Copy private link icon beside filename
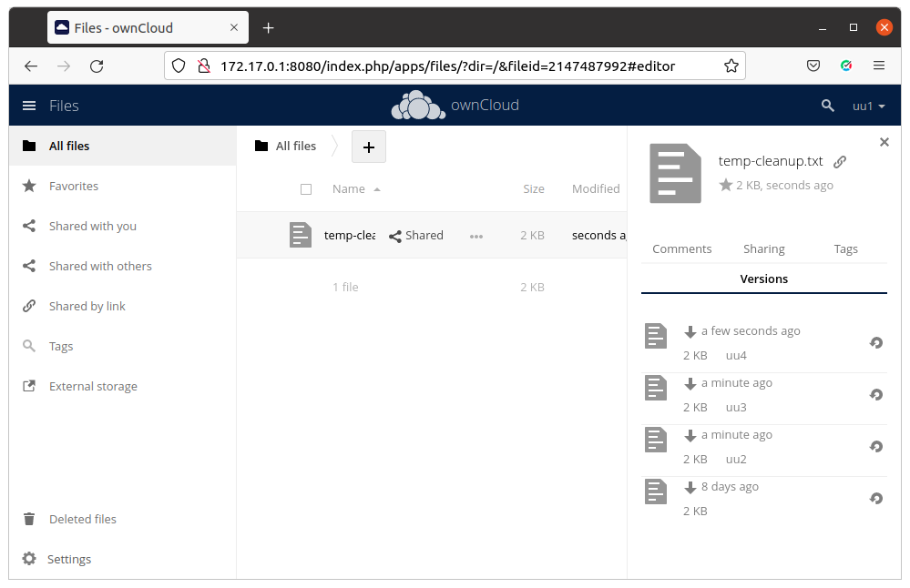Image resolution: width=910 pixels, height=588 pixels. 840,162
